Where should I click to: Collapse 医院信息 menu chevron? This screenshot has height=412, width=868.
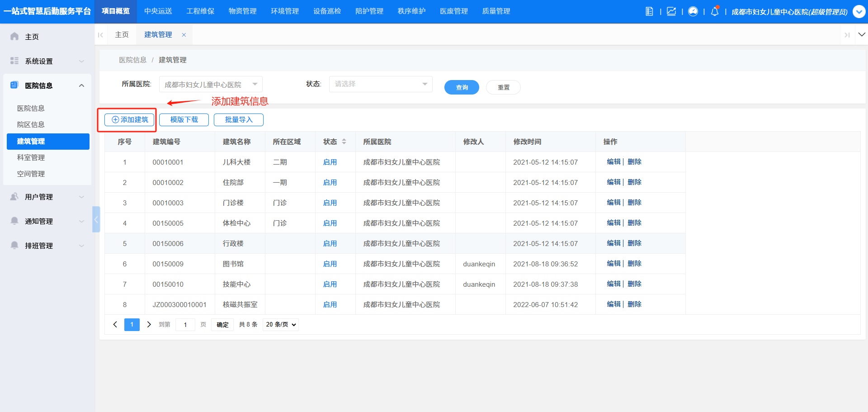point(82,85)
